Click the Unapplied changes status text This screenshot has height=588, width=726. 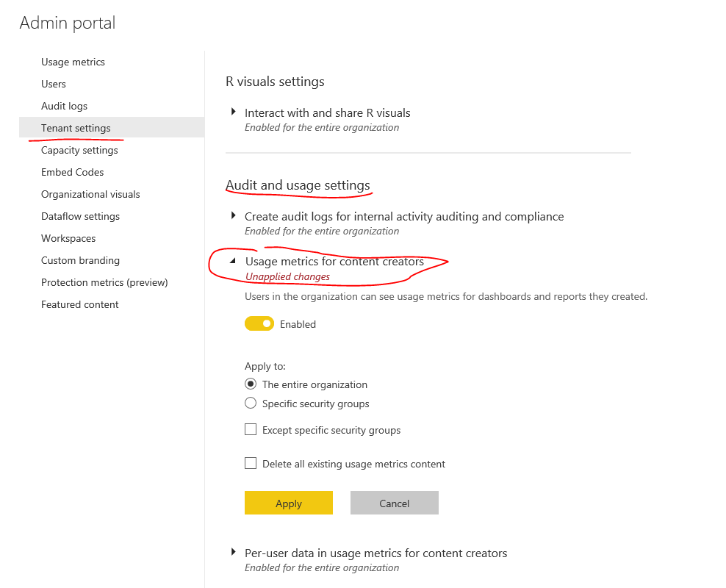[x=287, y=277]
